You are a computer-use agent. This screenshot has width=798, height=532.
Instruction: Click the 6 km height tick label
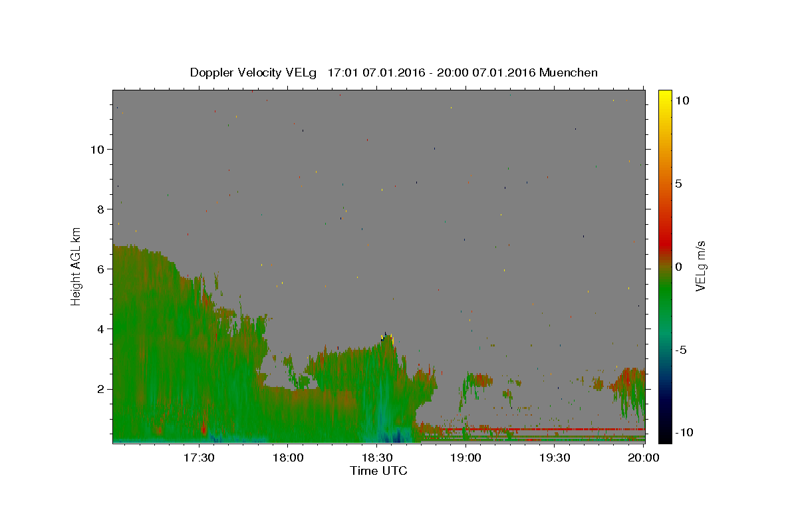click(100, 269)
